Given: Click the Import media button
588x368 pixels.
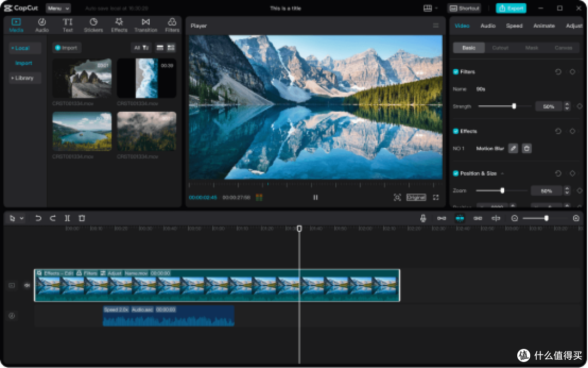Looking at the screenshot, I should coord(66,47).
